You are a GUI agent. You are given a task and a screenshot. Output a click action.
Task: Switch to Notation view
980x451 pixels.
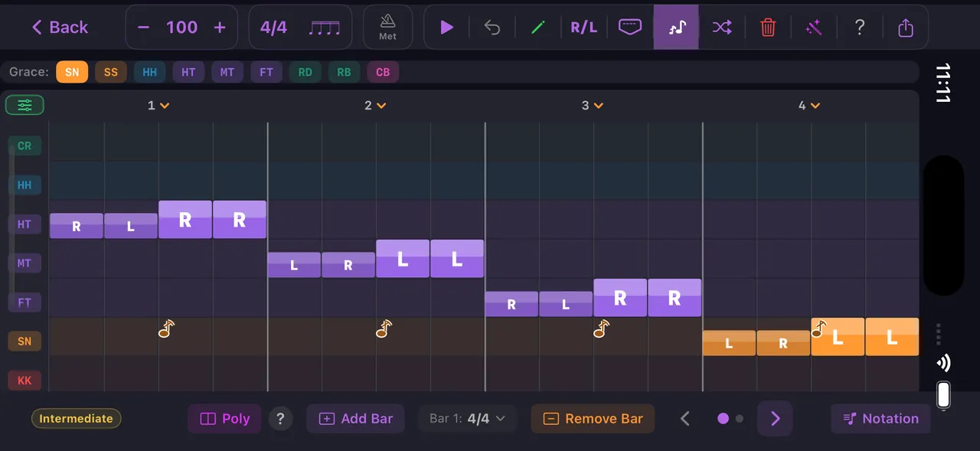coord(880,419)
